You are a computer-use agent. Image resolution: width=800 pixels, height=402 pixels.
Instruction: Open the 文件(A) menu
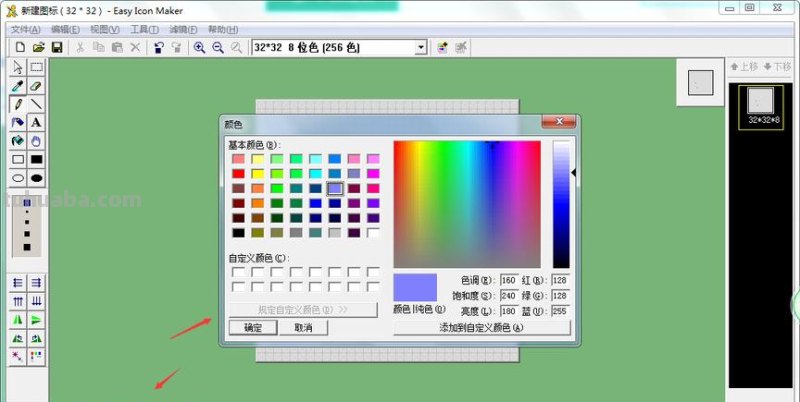click(26, 30)
